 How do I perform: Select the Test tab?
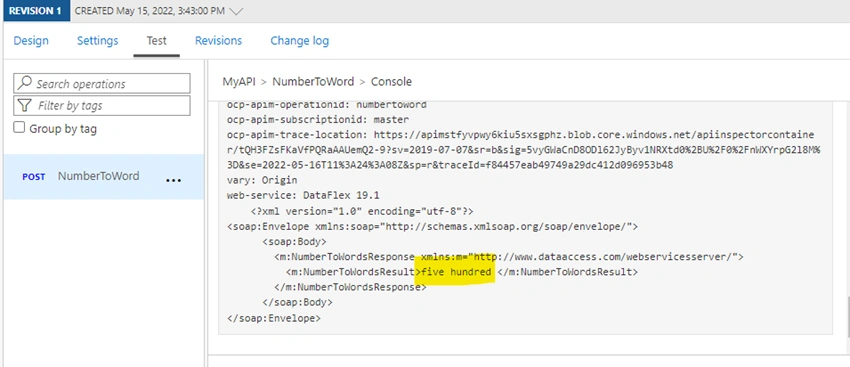click(x=157, y=41)
